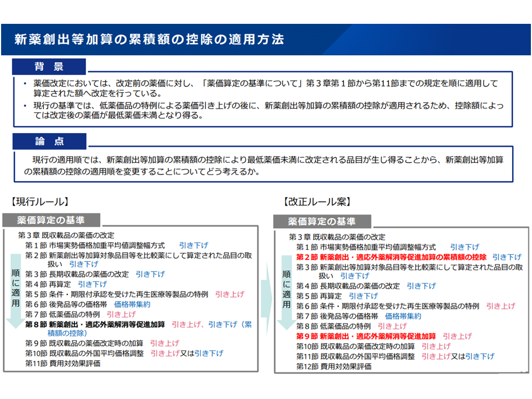Click the right panel's 薬価算定の基準 label
Viewport: 532px width, 399px height.
[x=322, y=222]
